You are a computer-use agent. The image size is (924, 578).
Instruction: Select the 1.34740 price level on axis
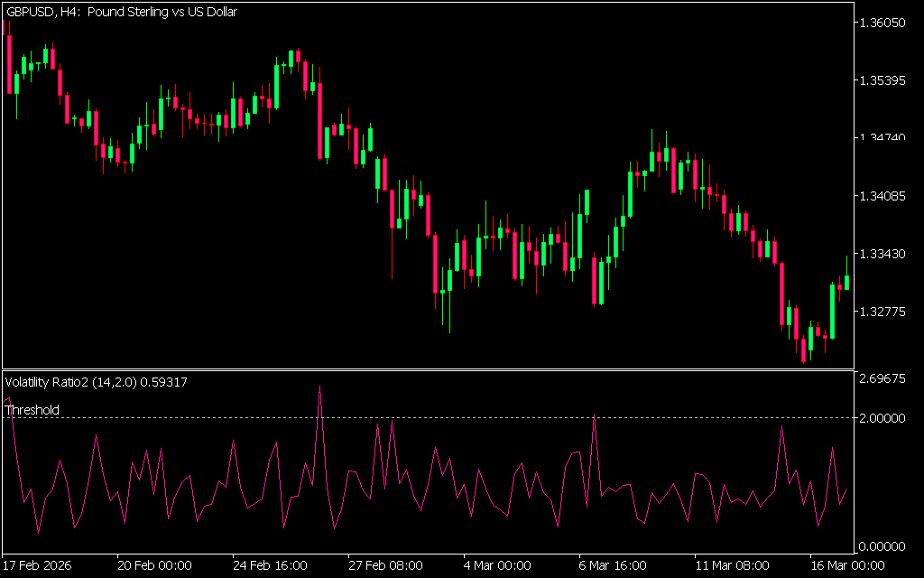coord(883,138)
